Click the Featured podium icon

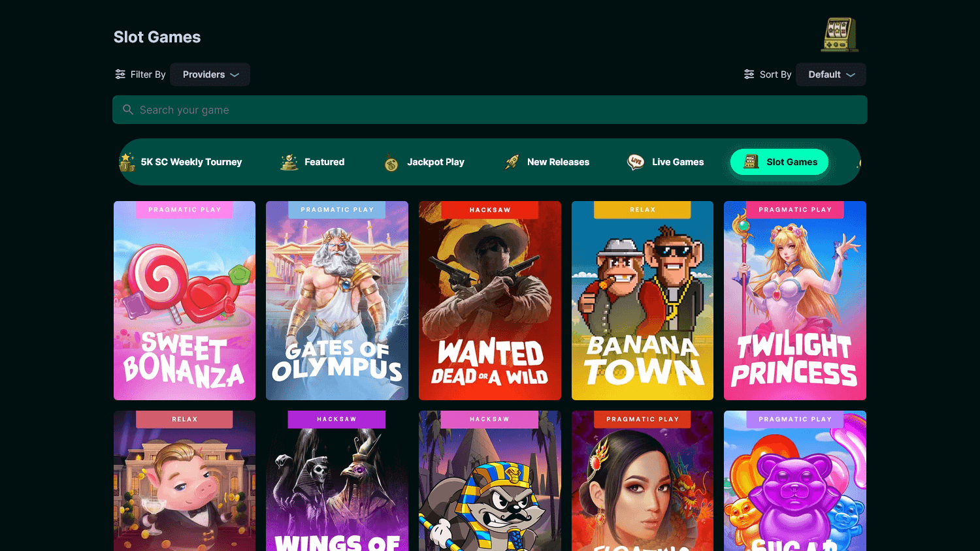pos(289,162)
